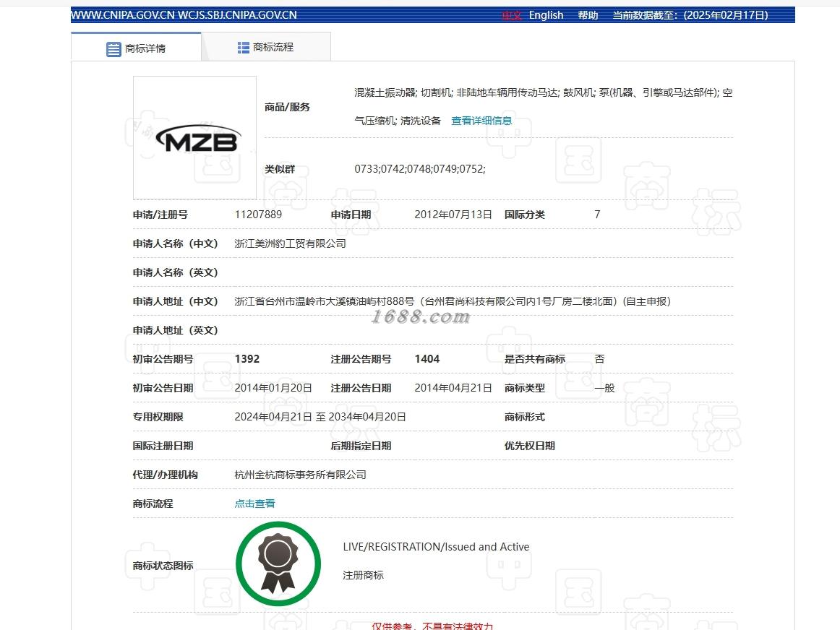Switch language to 中文

coord(512,15)
